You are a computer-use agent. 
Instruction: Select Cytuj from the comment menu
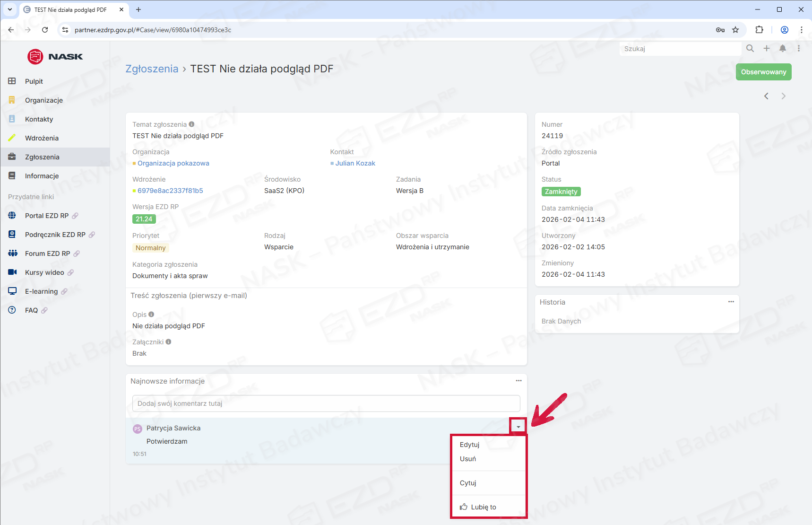click(468, 483)
